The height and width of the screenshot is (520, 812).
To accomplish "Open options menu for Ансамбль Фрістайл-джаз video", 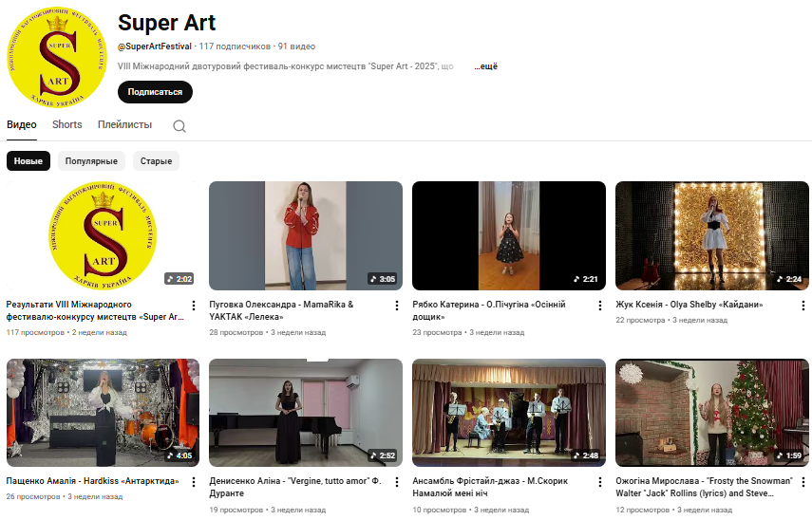I will (x=600, y=482).
